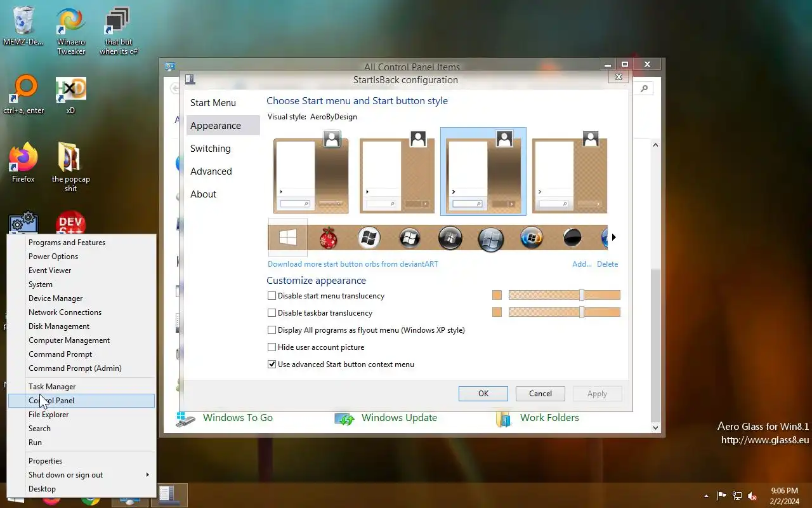Uncheck Use advanced Start button context menu

[x=272, y=364]
